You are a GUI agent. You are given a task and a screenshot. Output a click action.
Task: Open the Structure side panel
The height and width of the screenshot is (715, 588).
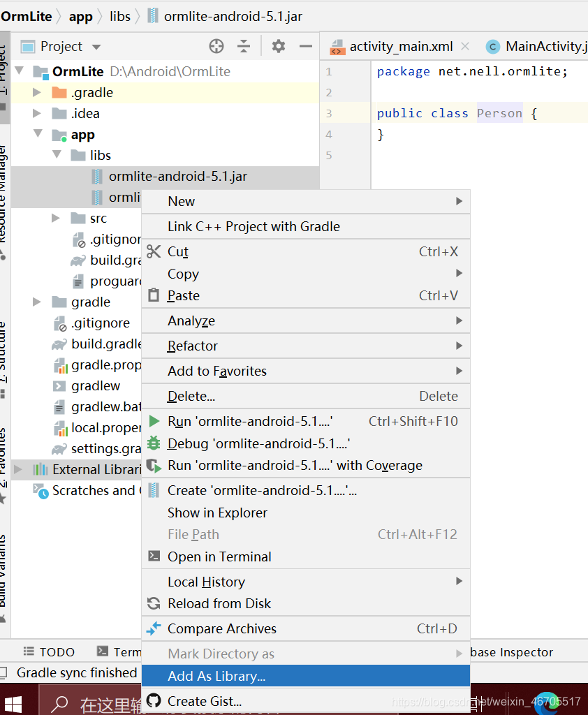point(3,360)
